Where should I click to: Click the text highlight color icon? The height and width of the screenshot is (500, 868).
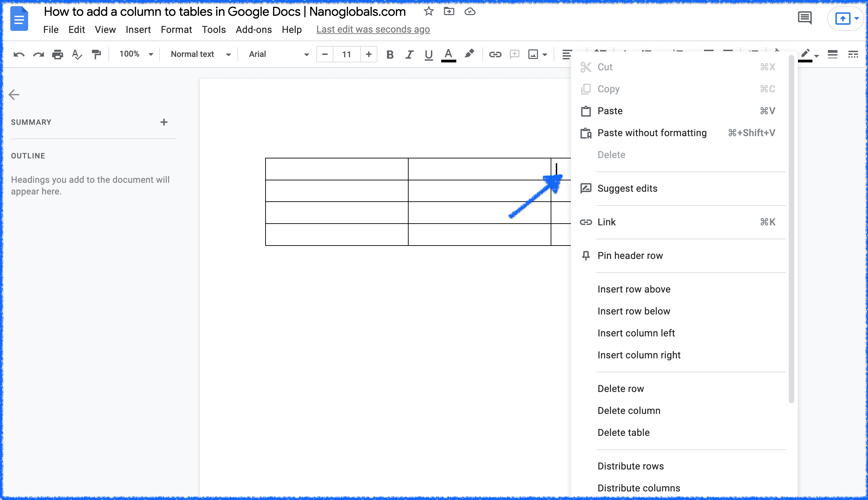(x=470, y=53)
